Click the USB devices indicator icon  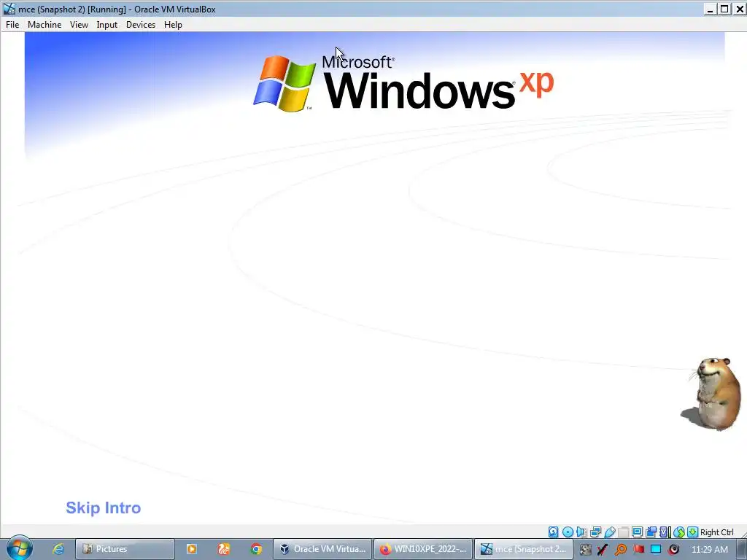[609, 532]
